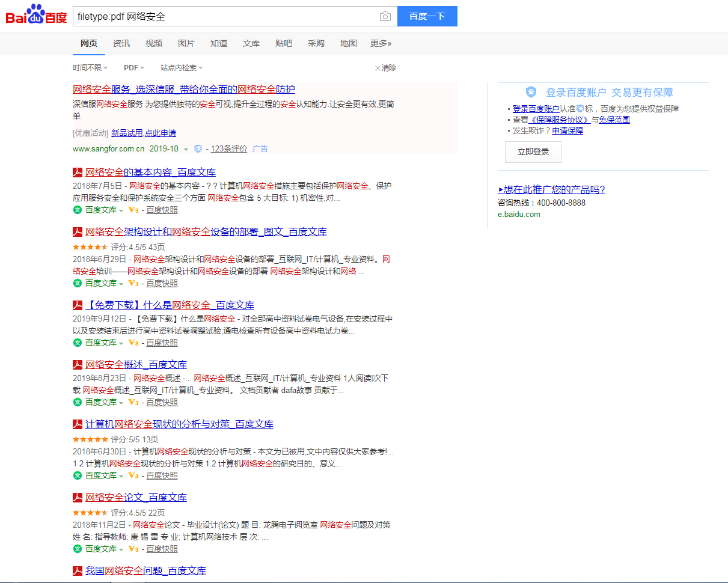Click PDF icon beside 网络安全的基本内容 result

pyautogui.click(x=78, y=172)
